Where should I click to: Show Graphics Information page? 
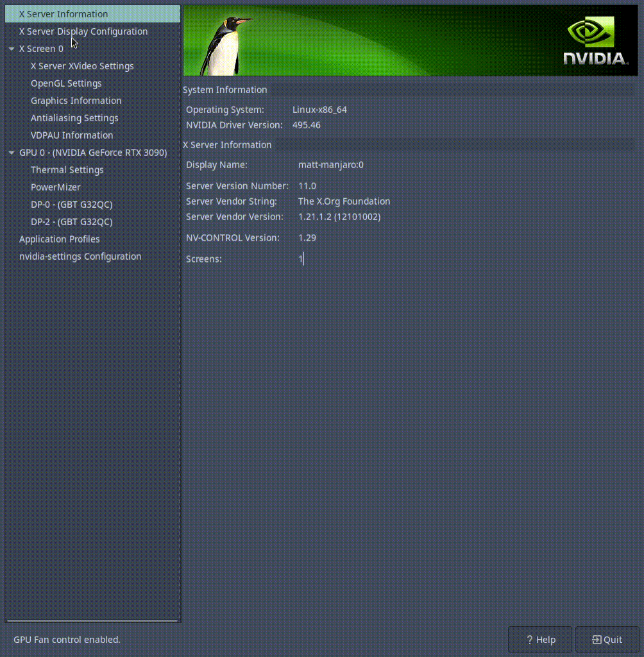tap(76, 101)
